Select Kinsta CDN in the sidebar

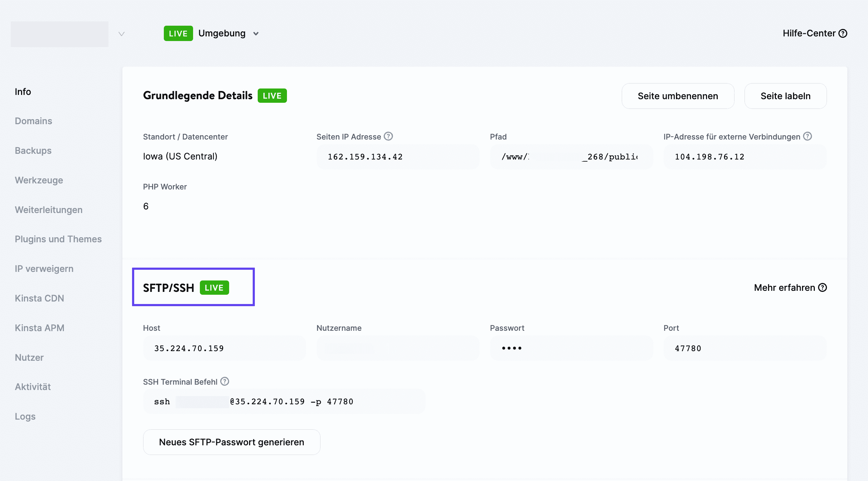click(39, 298)
